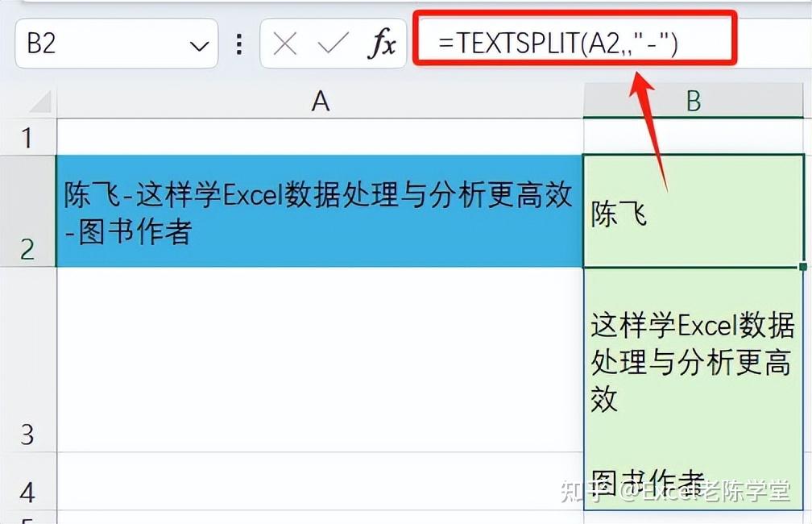Click the formula bar containing TEXTSPLIT formula
The image size is (812, 524).
coord(564,44)
